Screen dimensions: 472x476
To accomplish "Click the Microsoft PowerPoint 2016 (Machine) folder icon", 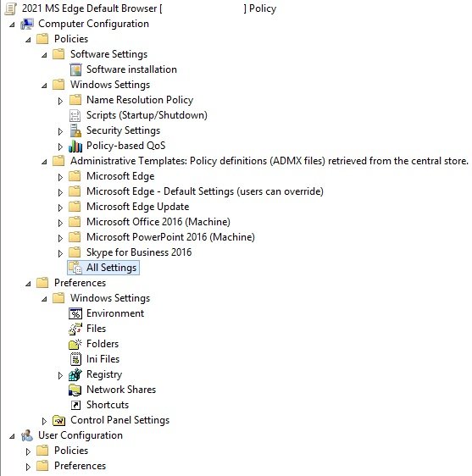I will click(x=75, y=237).
